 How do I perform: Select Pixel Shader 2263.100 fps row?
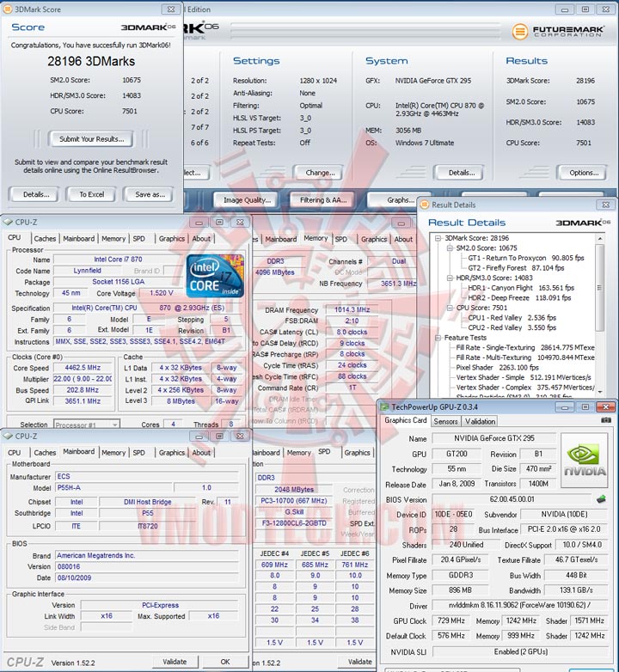[497, 368]
